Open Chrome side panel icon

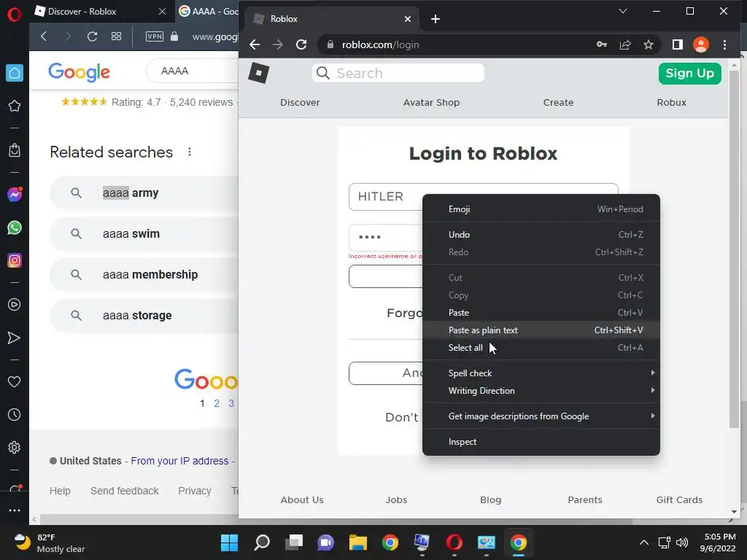click(x=678, y=44)
